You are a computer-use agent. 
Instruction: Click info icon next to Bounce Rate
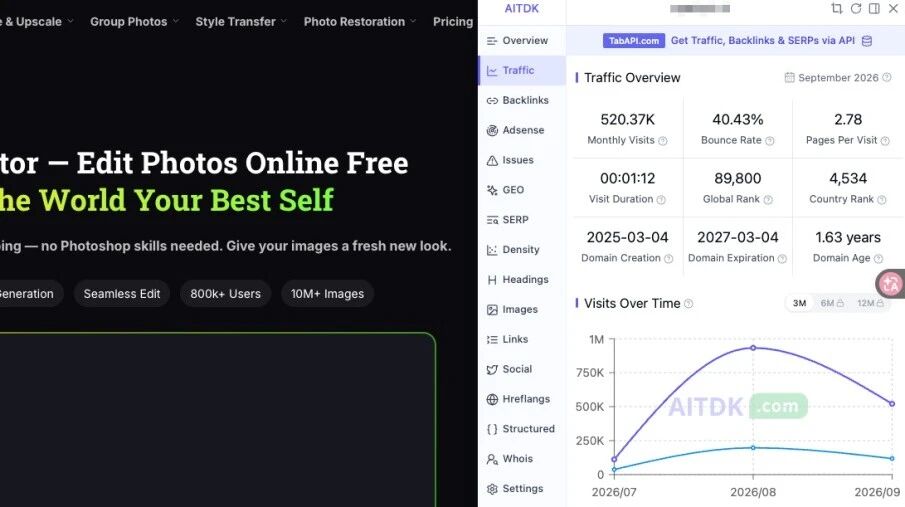[x=769, y=140]
